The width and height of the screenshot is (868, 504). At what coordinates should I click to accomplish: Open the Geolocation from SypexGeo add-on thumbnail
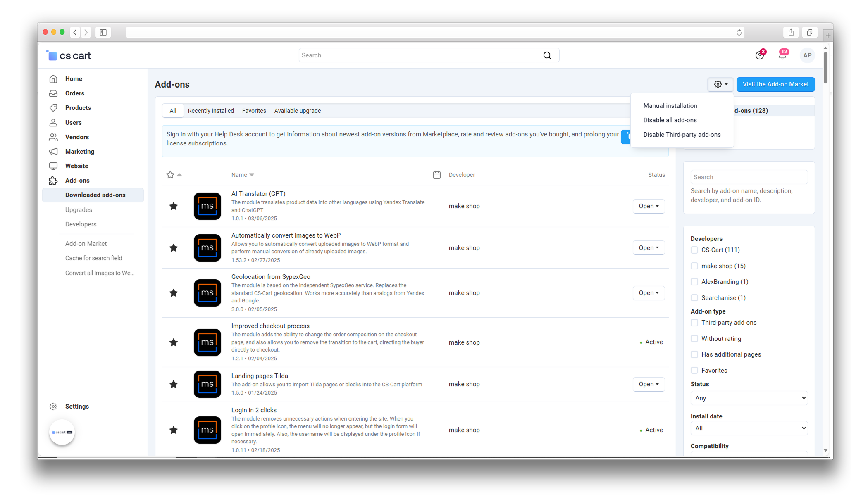(x=207, y=293)
